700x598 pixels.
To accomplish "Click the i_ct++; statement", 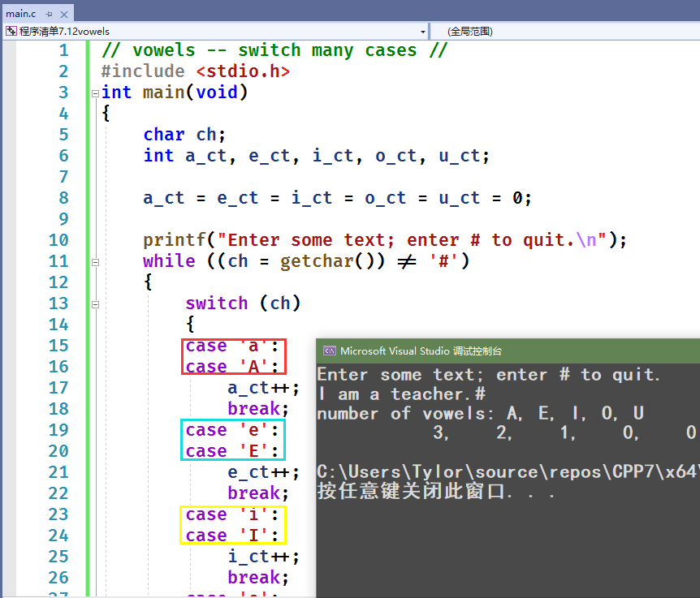I will pos(263,557).
